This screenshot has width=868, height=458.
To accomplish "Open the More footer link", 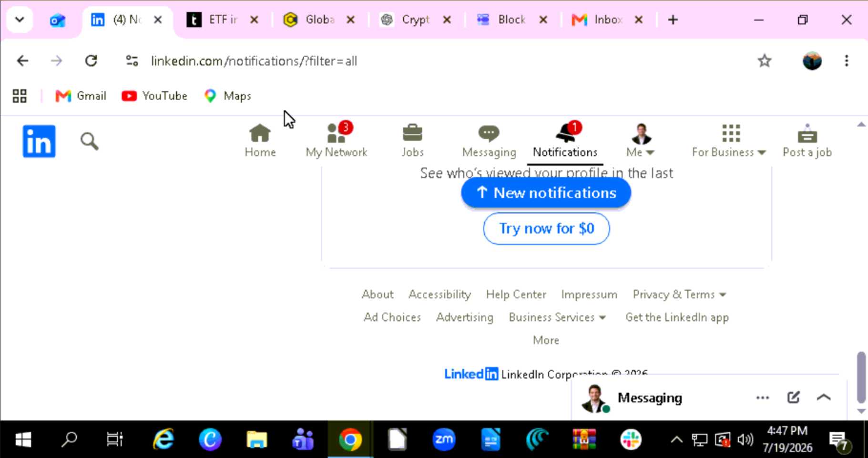I will pyautogui.click(x=546, y=340).
